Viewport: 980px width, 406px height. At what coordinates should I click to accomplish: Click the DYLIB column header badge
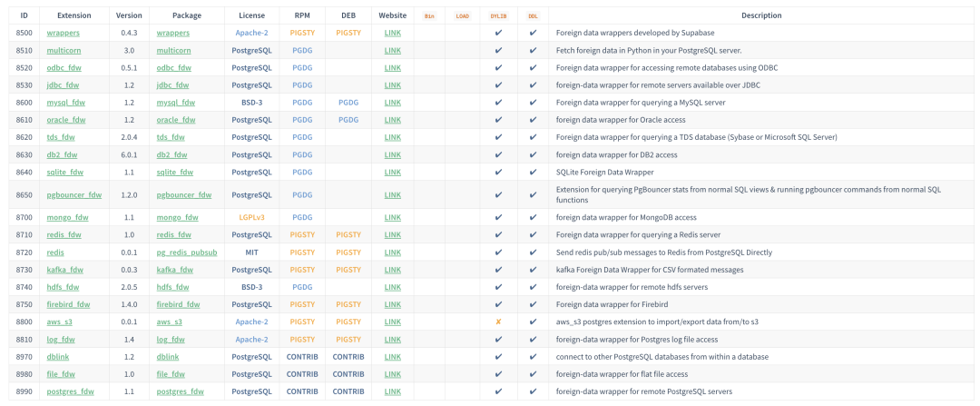pos(498,15)
